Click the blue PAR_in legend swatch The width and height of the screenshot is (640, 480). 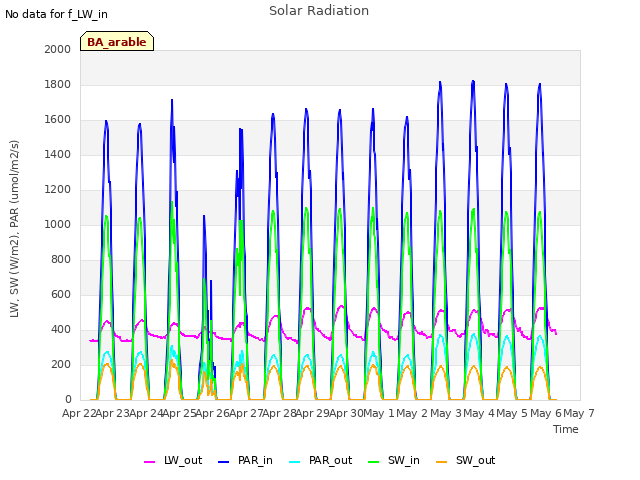tap(224, 462)
